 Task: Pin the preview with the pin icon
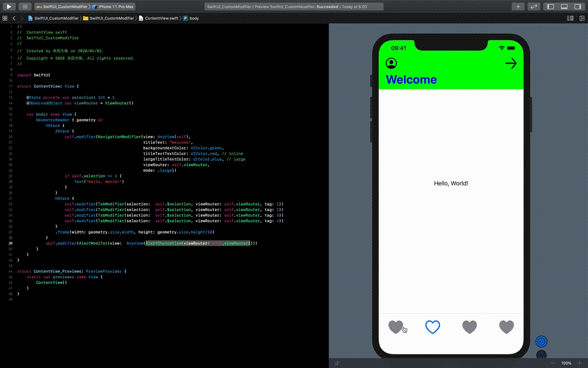tap(337, 363)
